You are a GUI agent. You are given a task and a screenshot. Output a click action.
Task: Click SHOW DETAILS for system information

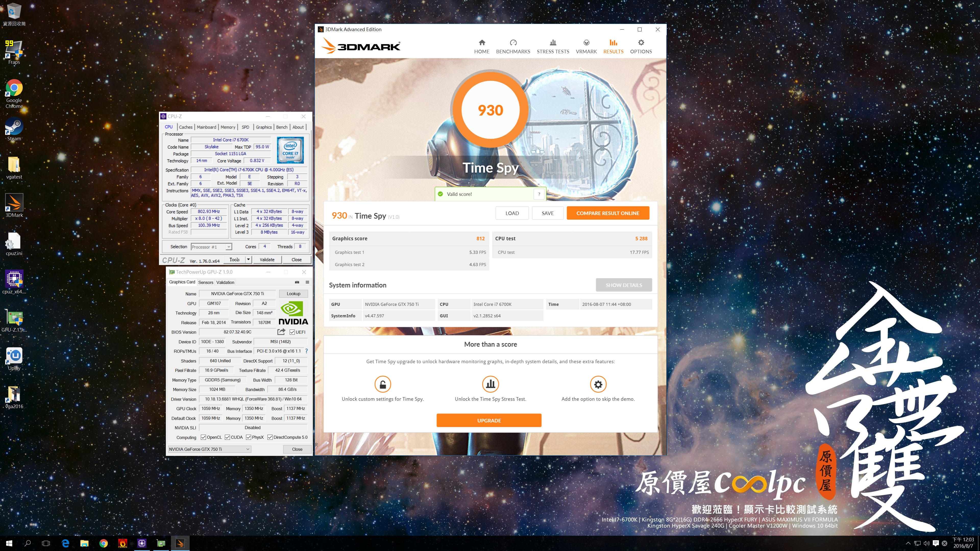tap(623, 285)
